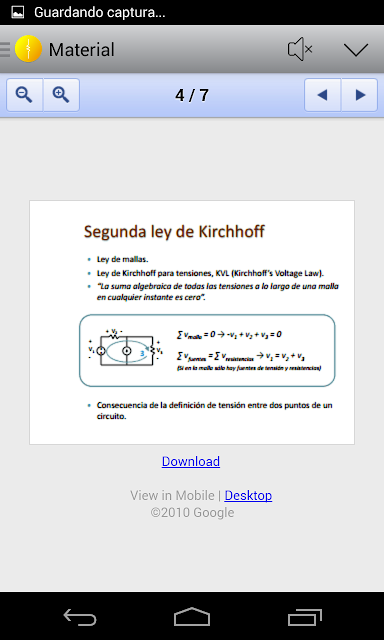Tap the View in Mobile text

point(172,495)
